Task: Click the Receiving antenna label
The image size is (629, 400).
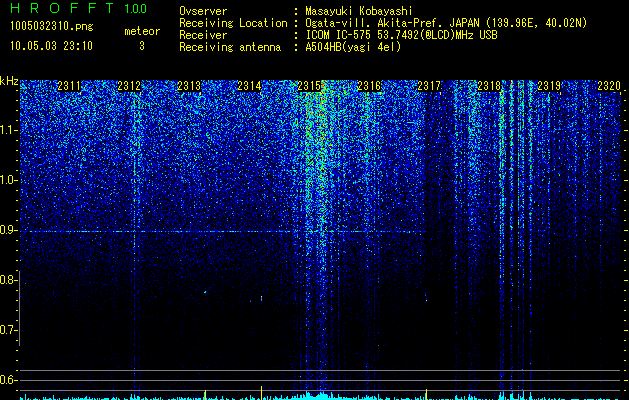Action: (x=230, y=47)
